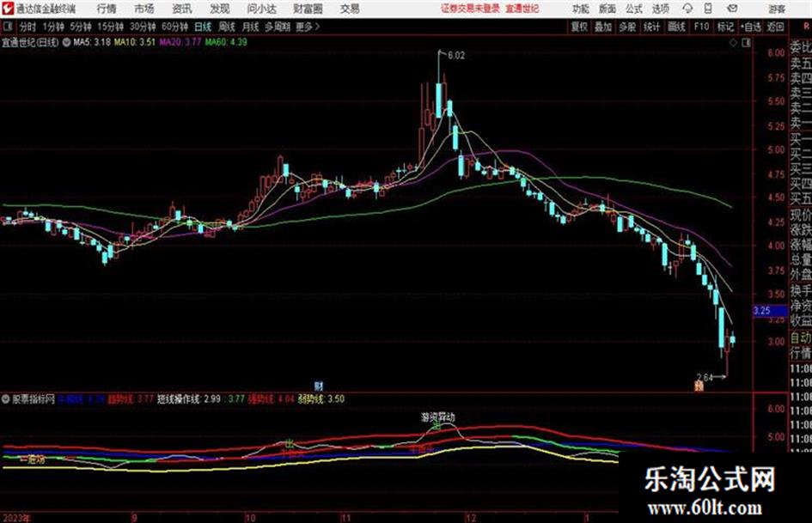Image resolution: width=812 pixels, height=523 pixels.
Task: Click the 叠加 overlay toolbar button
Action: coord(603,27)
